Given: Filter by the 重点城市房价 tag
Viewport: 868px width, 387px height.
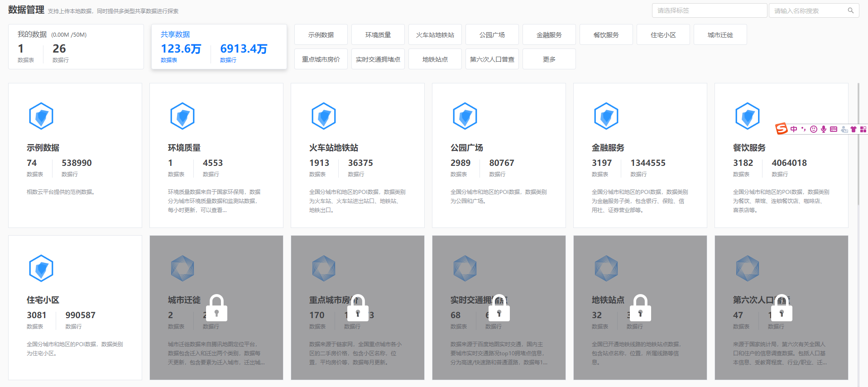Looking at the screenshot, I should pos(321,59).
